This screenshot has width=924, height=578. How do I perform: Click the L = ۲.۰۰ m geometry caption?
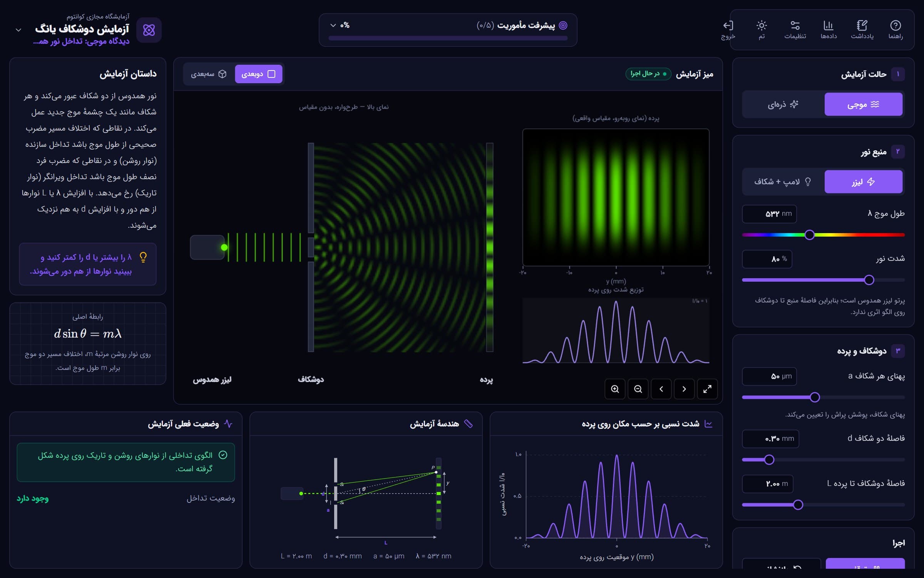coord(296,556)
